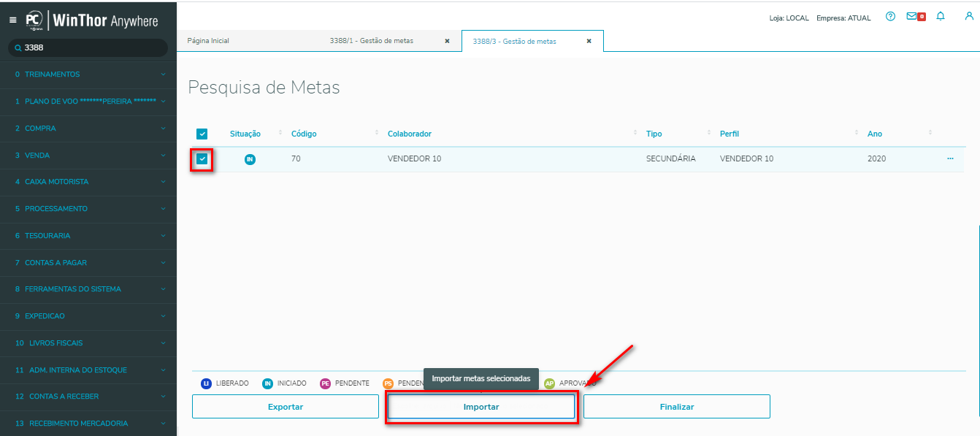Viewport: 980px width, 436px height.
Task: Click the Importar button
Action: (481, 407)
